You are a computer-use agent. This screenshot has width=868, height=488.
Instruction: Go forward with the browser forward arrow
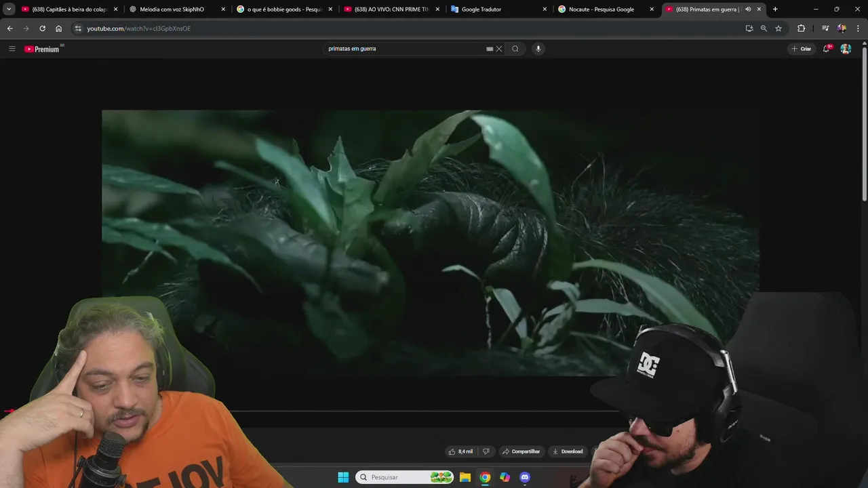(26, 28)
